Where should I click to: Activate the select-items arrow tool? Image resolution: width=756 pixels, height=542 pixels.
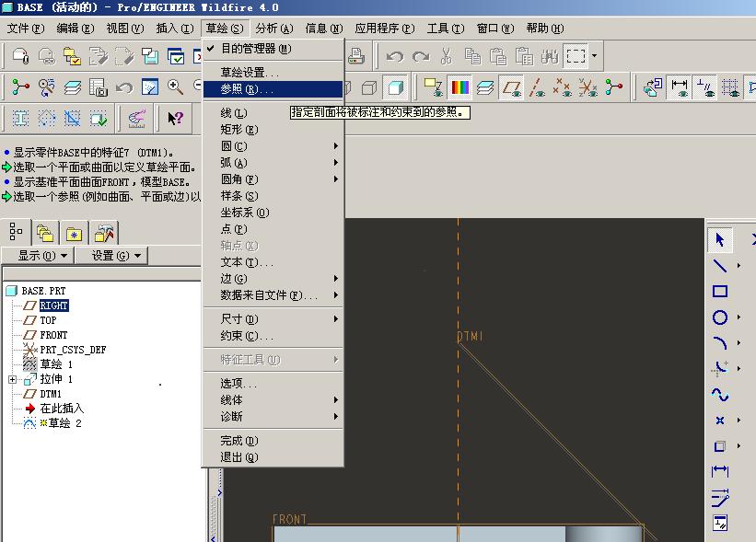click(x=720, y=239)
